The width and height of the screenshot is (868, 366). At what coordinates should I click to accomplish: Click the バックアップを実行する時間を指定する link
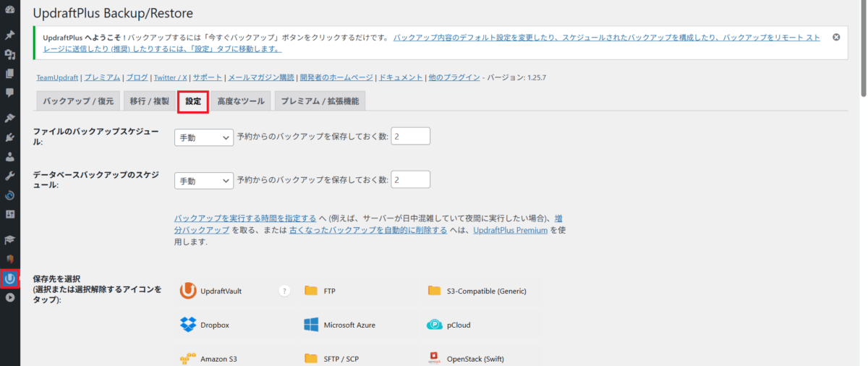[x=245, y=218]
